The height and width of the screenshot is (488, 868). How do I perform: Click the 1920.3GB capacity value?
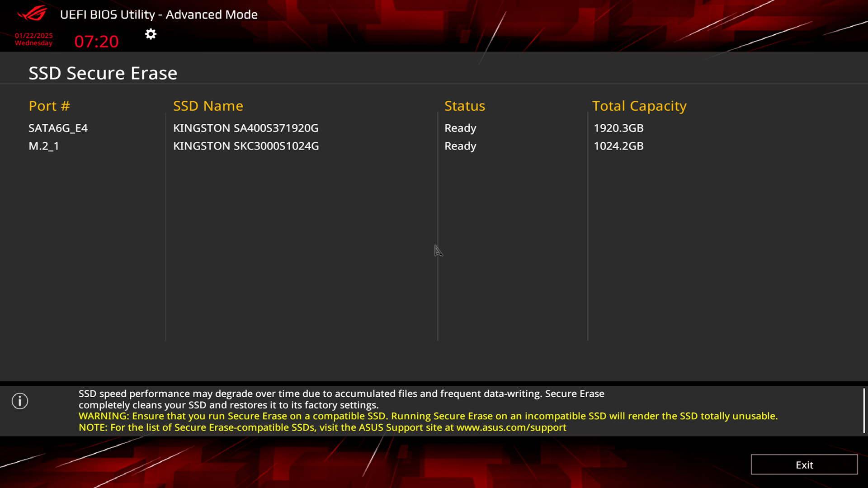[618, 128]
